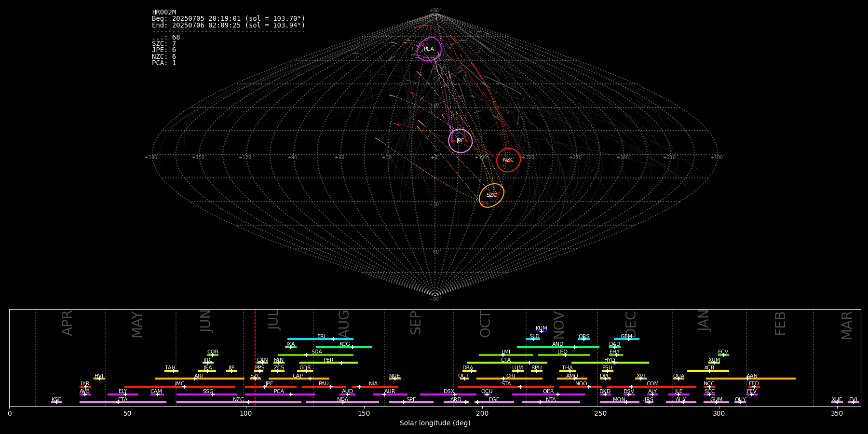Viewport: 868px width, 434px height.
Task: Select the PER shower label in the timeline
Action: click(x=328, y=360)
